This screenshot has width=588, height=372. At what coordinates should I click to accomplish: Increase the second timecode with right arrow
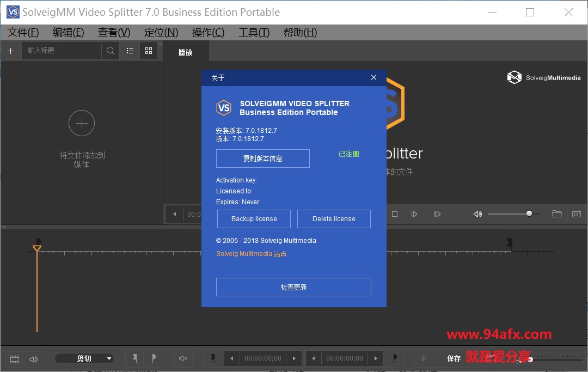pyautogui.click(x=376, y=358)
